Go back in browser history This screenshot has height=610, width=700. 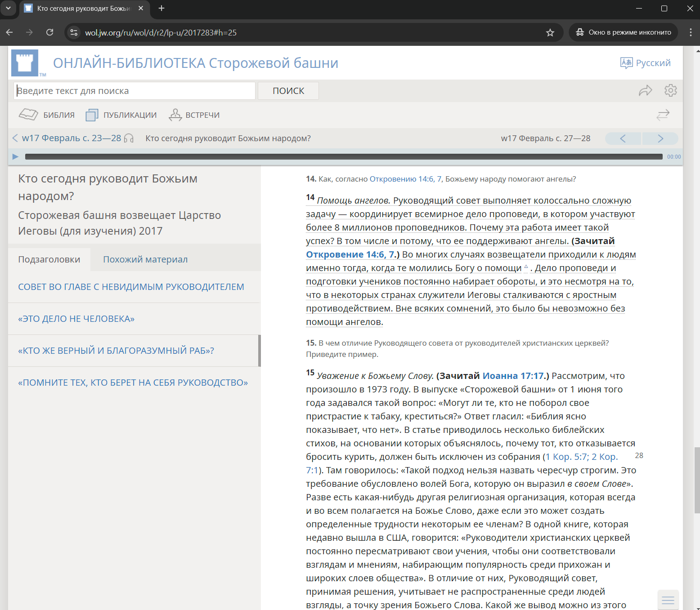[x=9, y=32]
